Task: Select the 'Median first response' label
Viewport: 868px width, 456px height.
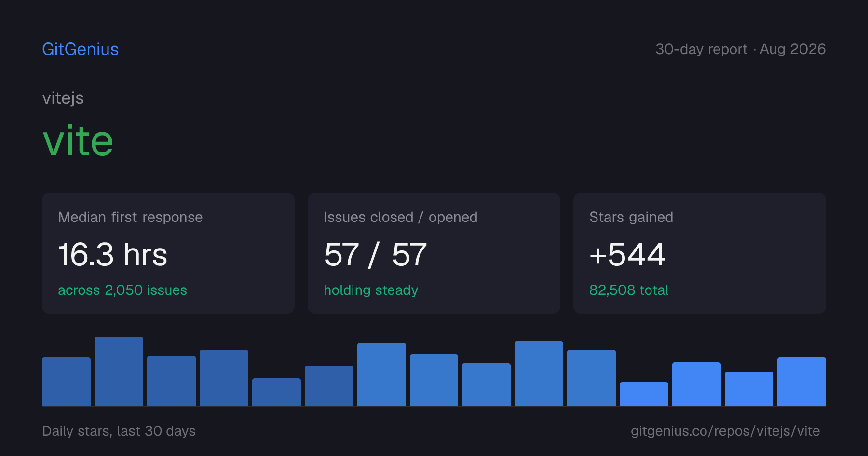Action: coord(130,217)
